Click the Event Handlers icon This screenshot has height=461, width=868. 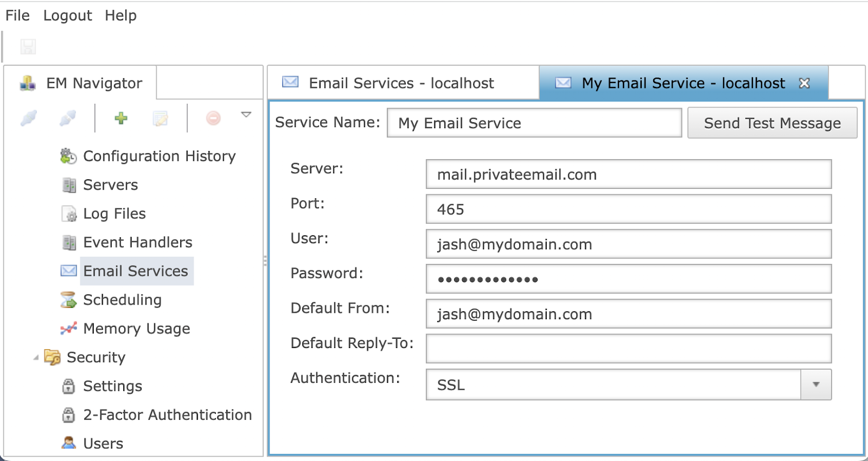pos(69,243)
